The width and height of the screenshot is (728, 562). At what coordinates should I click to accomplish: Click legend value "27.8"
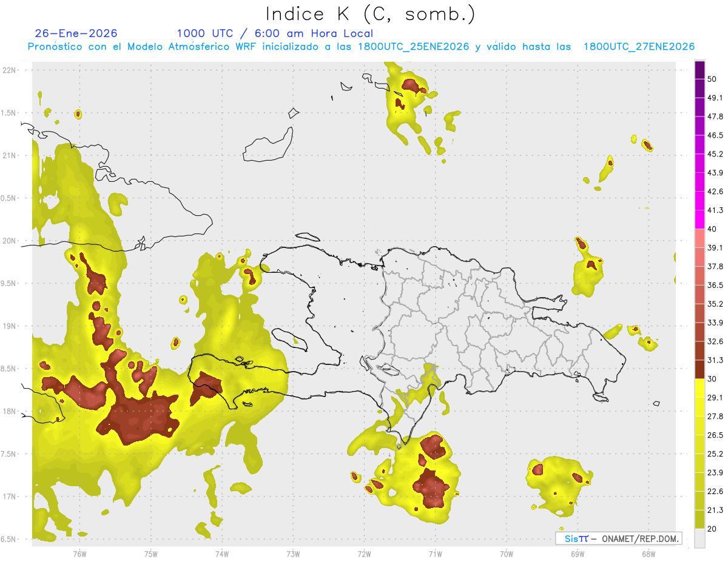point(716,416)
